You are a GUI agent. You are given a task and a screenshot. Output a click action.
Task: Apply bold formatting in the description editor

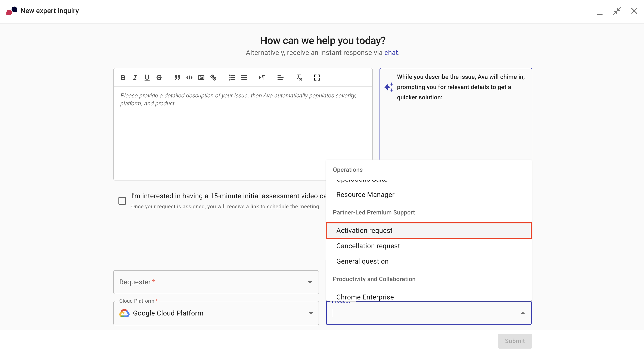point(123,78)
